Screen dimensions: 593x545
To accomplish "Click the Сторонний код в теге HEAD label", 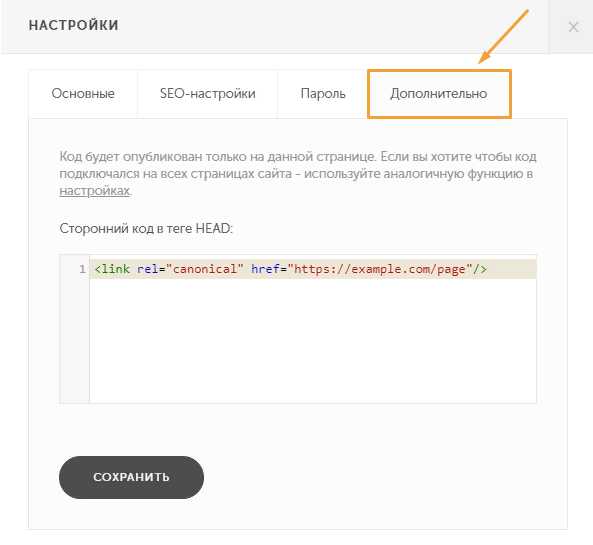I will (x=146, y=228).
